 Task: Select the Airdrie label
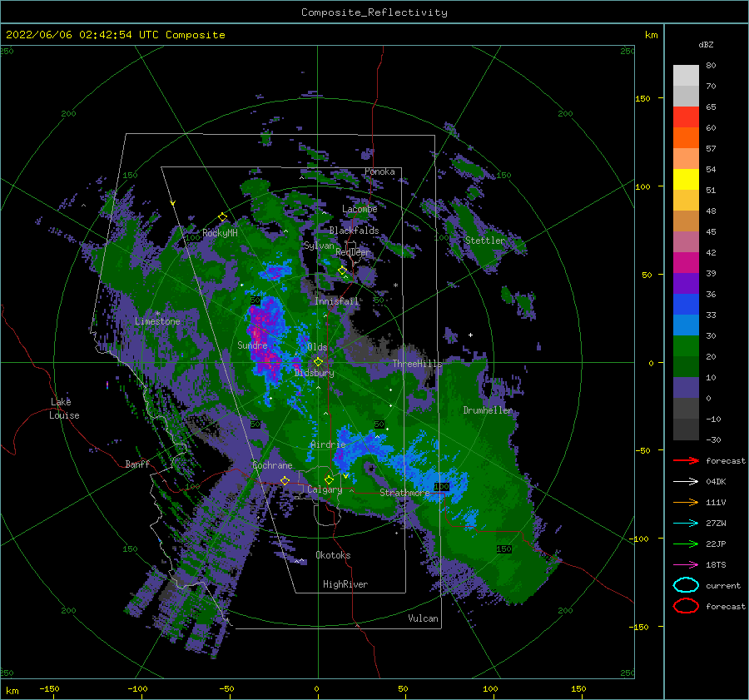pos(328,444)
